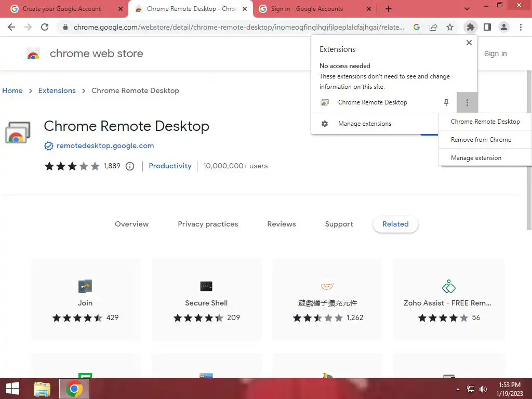The width and height of the screenshot is (532, 399).
Task: Choose Remove from Chrome
Action: [x=485, y=139]
